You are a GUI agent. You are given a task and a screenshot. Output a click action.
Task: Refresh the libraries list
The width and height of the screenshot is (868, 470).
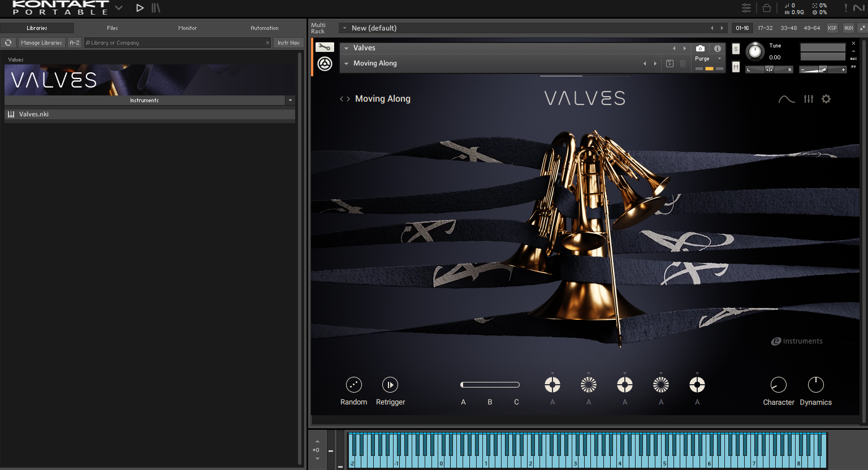[8, 43]
